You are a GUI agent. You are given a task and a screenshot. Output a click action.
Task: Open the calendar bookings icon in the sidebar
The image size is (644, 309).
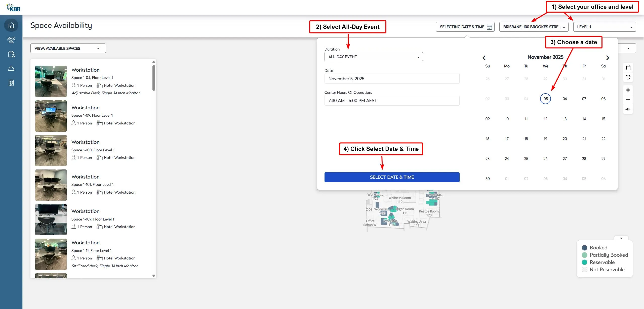pos(11,54)
